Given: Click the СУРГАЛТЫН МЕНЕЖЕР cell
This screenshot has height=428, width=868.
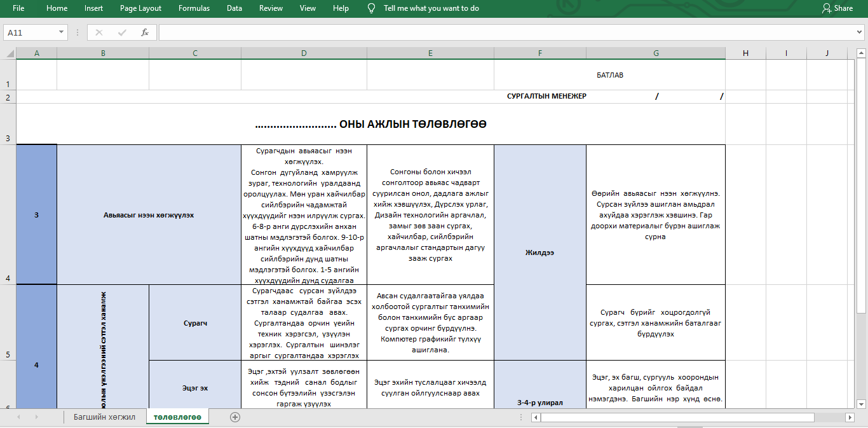Looking at the screenshot, I should pyautogui.click(x=546, y=97).
